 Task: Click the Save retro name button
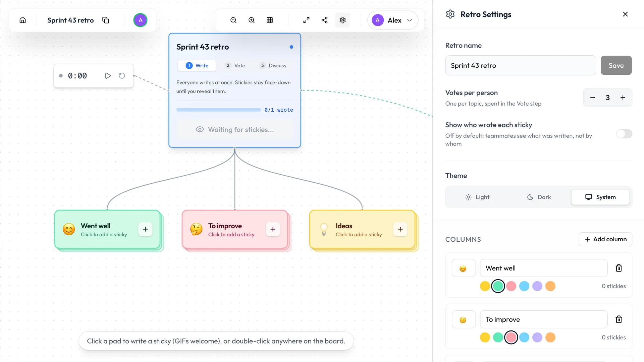pyautogui.click(x=616, y=65)
